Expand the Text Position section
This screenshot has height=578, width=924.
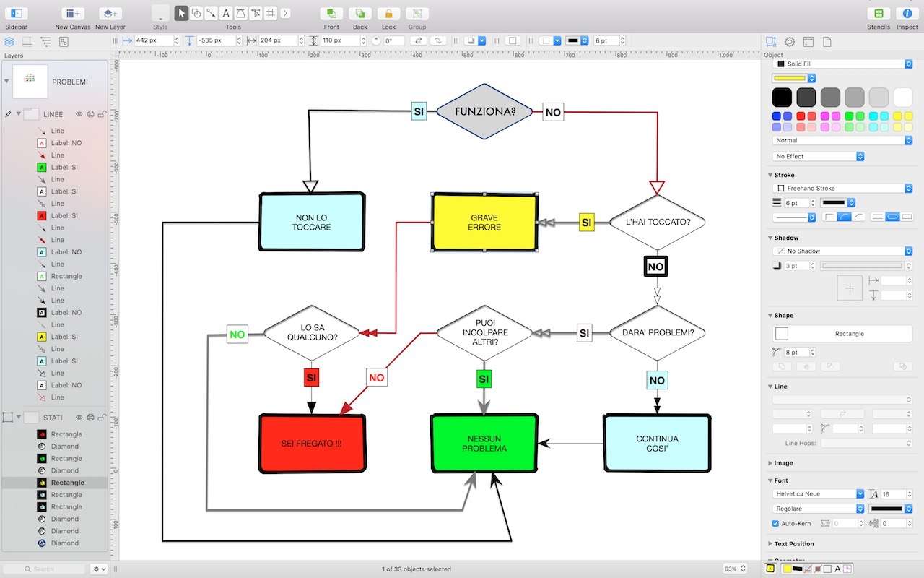click(770, 544)
